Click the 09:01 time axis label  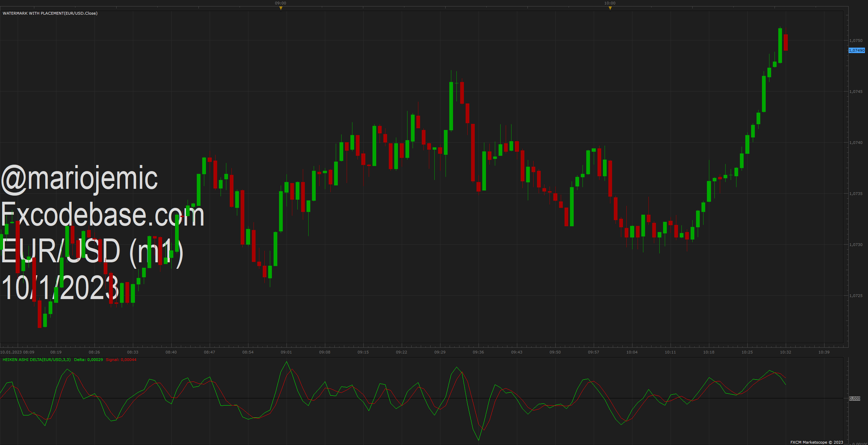(286, 352)
